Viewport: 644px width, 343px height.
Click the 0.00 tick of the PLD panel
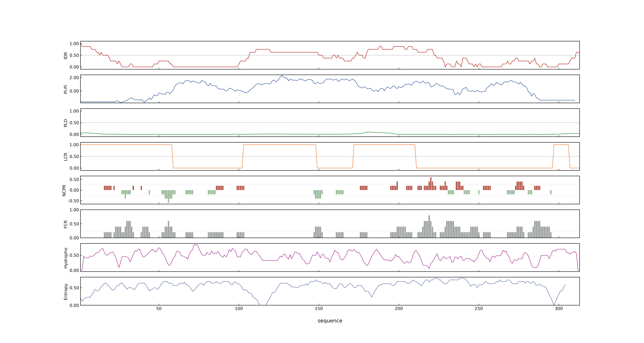click(74, 134)
